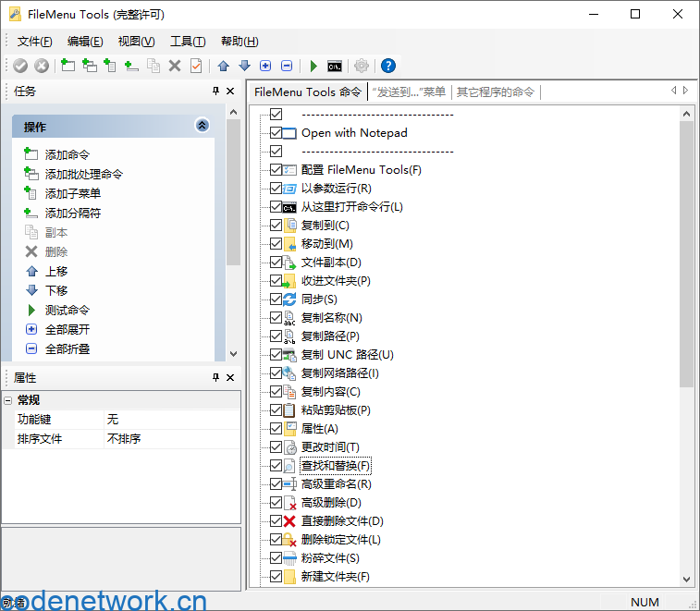Image resolution: width=700 pixels, height=611 pixels.
Task: Pin the 任务 panel using pushpin icon
Action: click(x=215, y=91)
